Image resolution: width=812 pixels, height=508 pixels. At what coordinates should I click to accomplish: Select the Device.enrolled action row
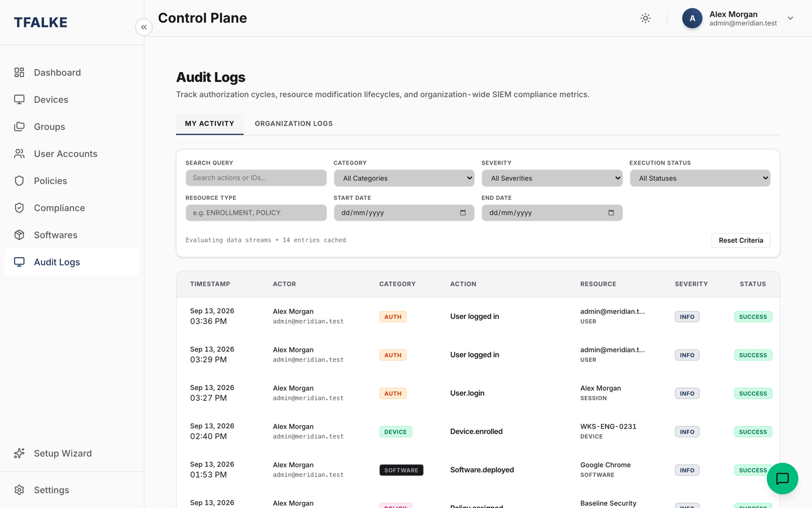click(x=478, y=431)
